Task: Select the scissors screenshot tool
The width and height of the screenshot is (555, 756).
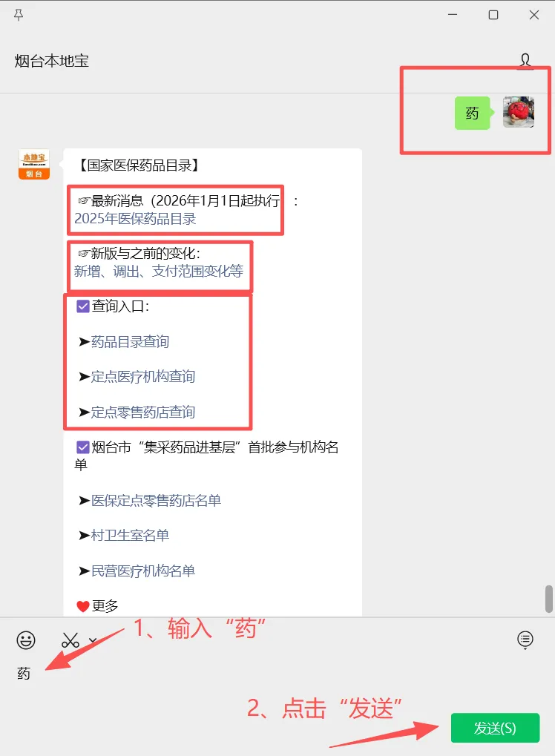Action: click(70, 640)
